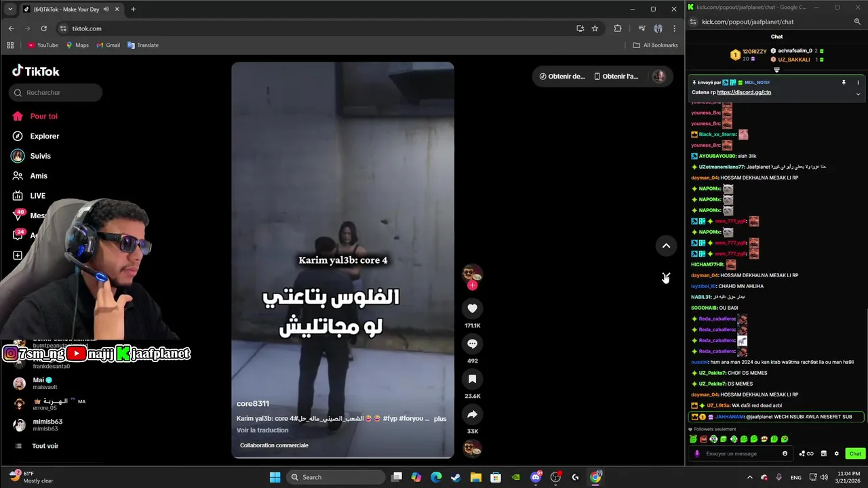The height and width of the screenshot is (488, 868).
Task: Follow the creator via the red plus badge
Action: [x=473, y=285]
